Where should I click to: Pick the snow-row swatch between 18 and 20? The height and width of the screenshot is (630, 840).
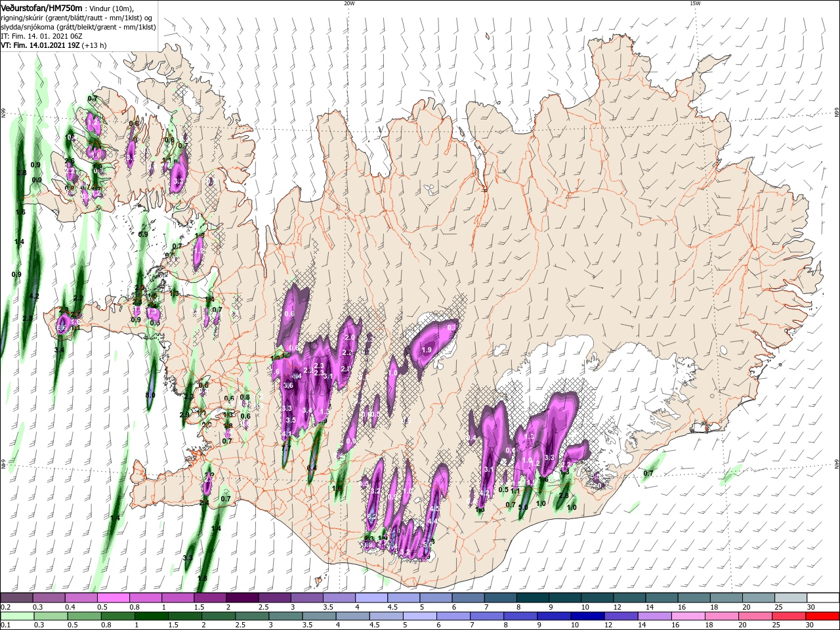(x=726, y=598)
